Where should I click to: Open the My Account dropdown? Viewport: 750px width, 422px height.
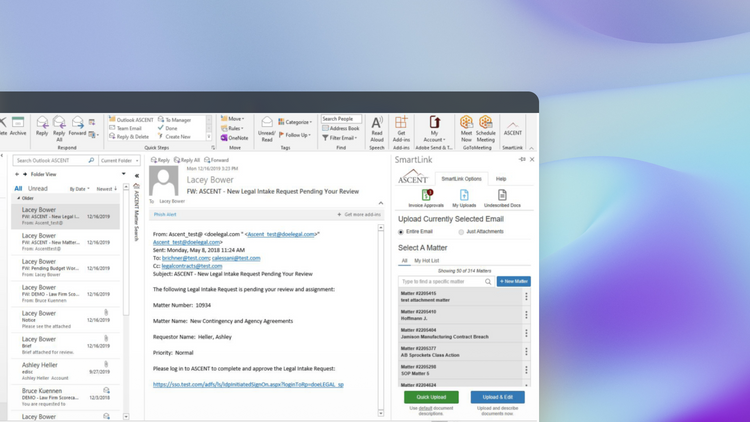tap(434, 129)
